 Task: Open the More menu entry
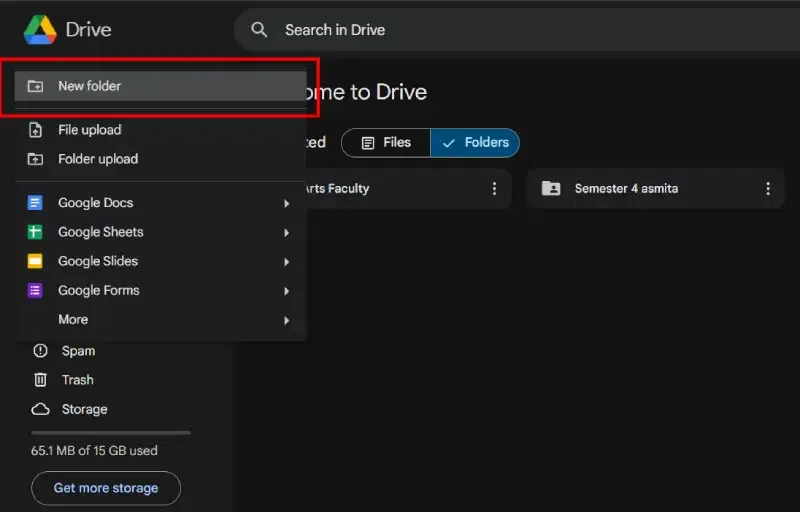[160, 320]
